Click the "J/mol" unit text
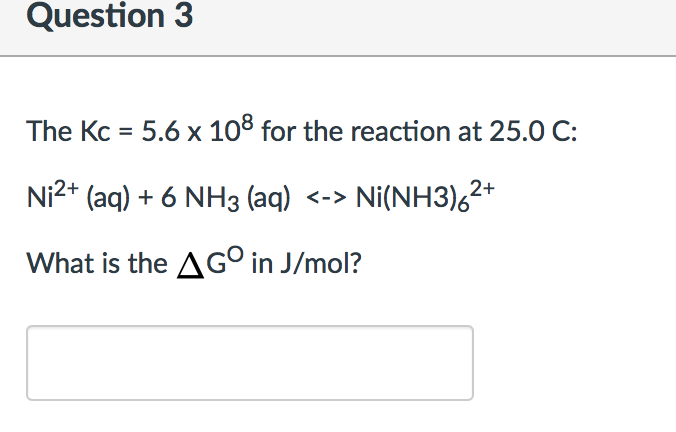 coord(314,264)
